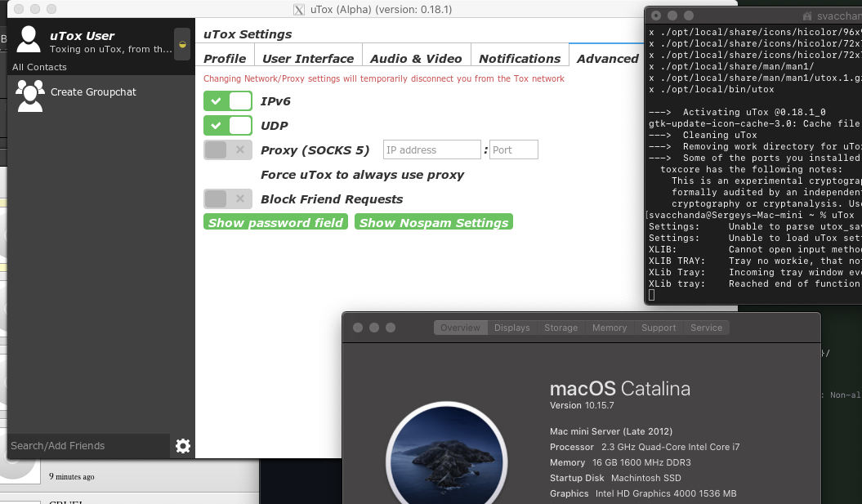Click 'Version 10.15.7' text
Image resolution: width=862 pixels, height=504 pixels.
(582, 406)
